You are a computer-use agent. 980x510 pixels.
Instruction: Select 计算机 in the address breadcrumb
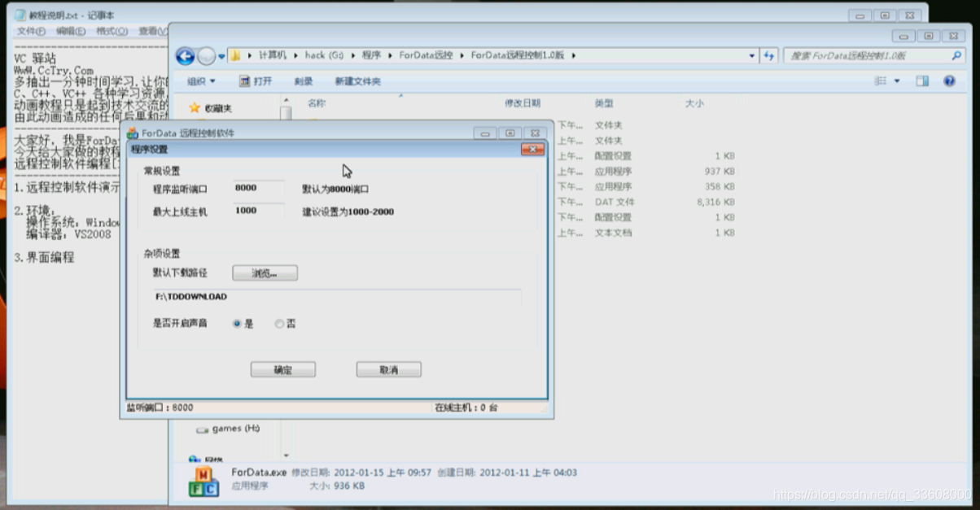pyautogui.click(x=273, y=55)
